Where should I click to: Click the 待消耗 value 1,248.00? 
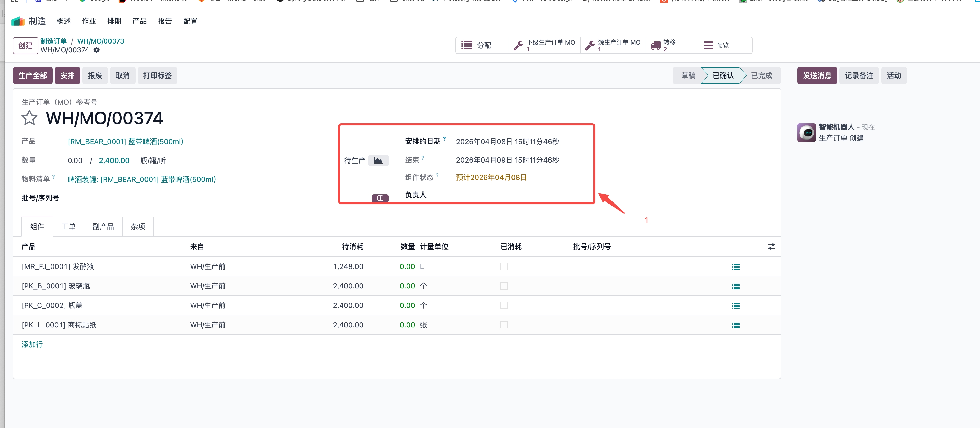coord(348,266)
